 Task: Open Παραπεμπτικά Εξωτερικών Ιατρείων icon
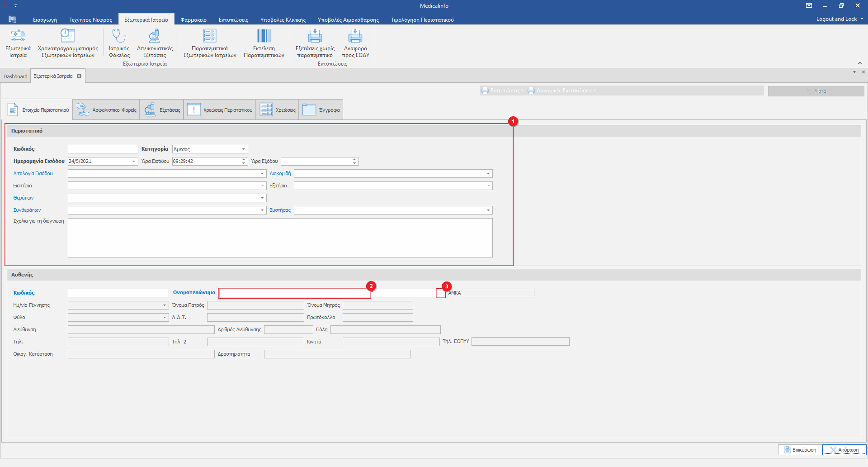click(210, 36)
